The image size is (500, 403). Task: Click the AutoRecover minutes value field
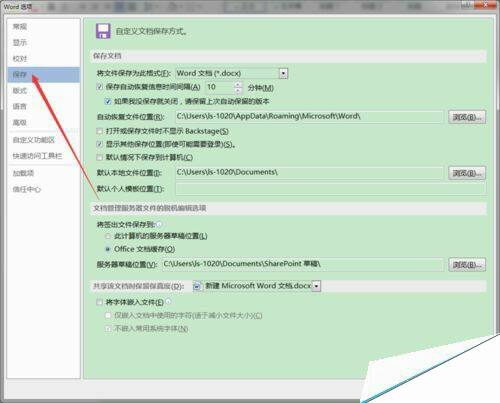point(219,87)
